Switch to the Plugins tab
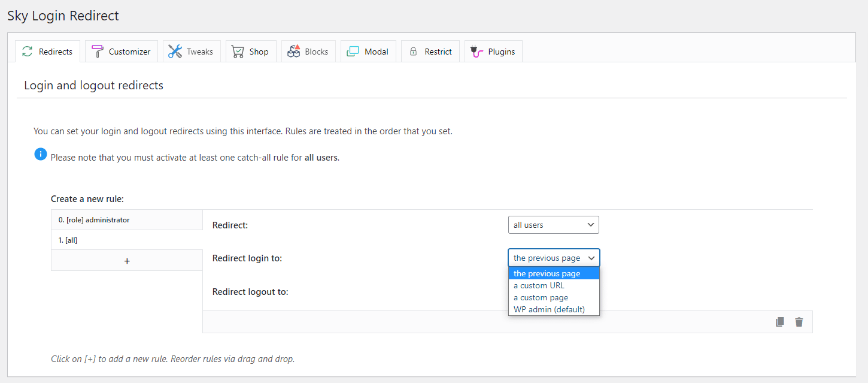 tap(493, 51)
